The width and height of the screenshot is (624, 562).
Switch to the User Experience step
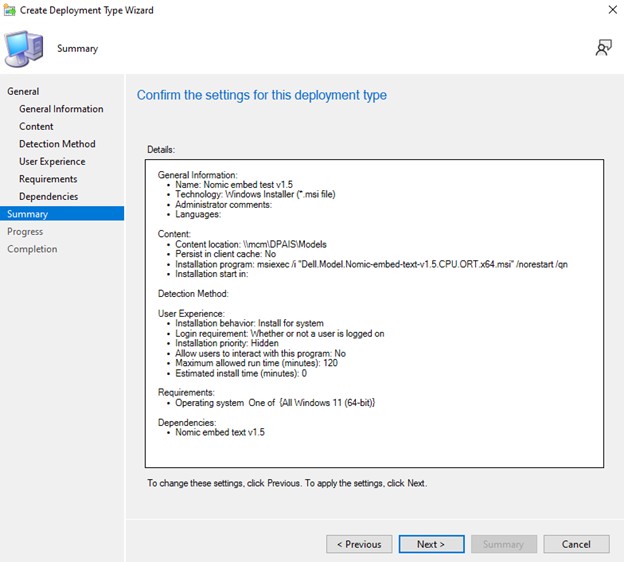[x=52, y=161]
